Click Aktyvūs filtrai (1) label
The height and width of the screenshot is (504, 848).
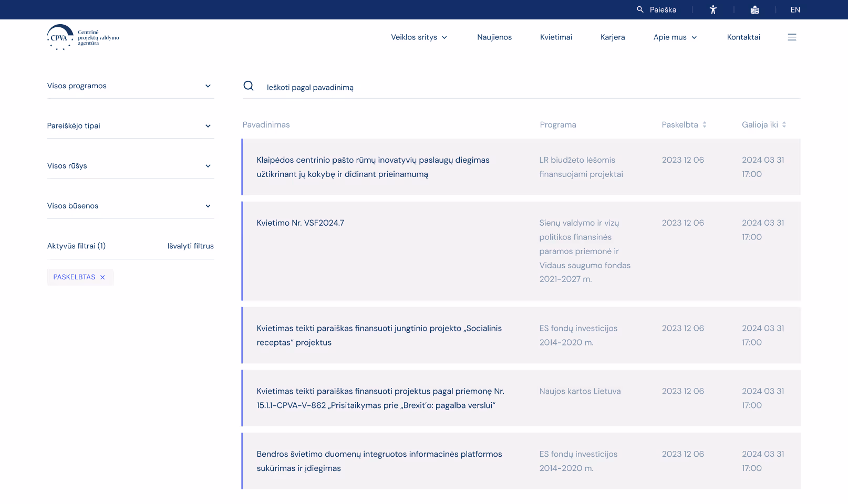[x=77, y=246]
